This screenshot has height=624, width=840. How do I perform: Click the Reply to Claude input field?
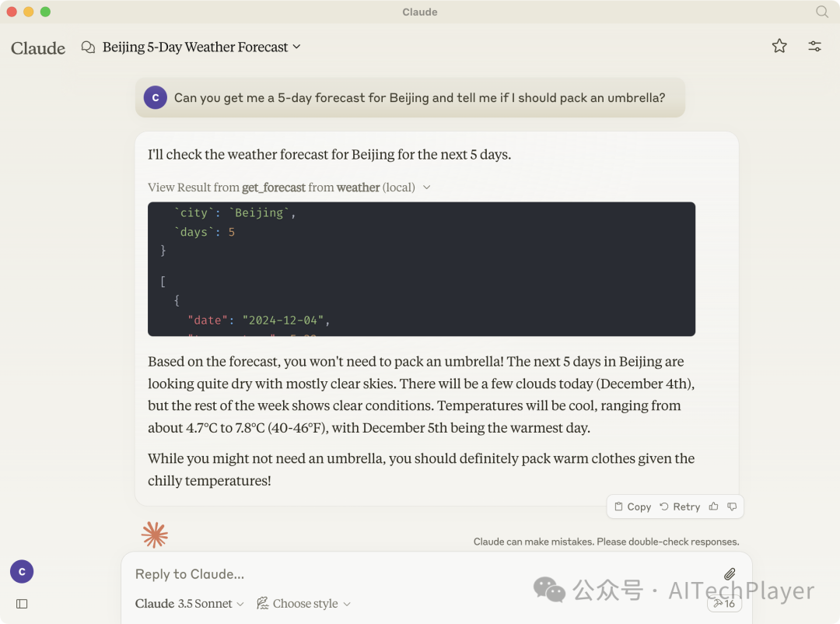[x=423, y=574]
